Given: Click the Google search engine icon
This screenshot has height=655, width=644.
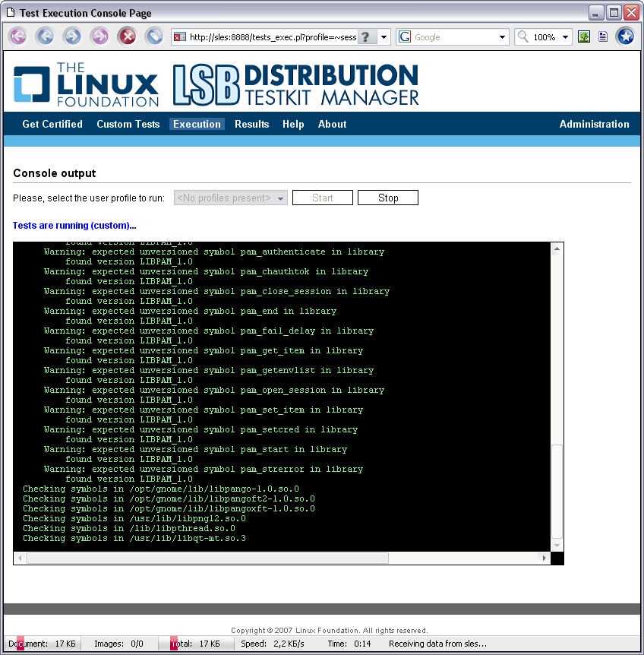Looking at the screenshot, I should pyautogui.click(x=405, y=37).
